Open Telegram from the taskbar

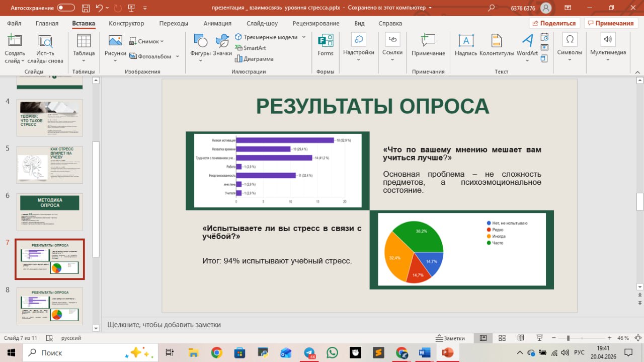pos(309,352)
